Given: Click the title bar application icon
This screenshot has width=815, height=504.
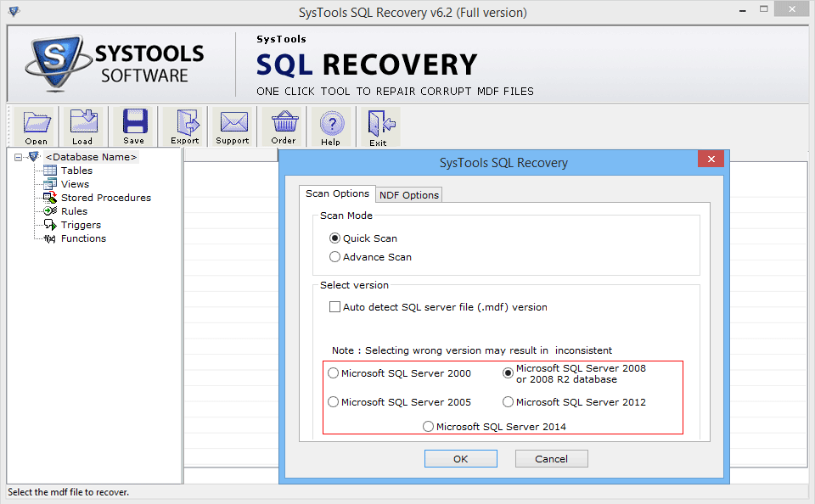Looking at the screenshot, I should tap(14, 11).
